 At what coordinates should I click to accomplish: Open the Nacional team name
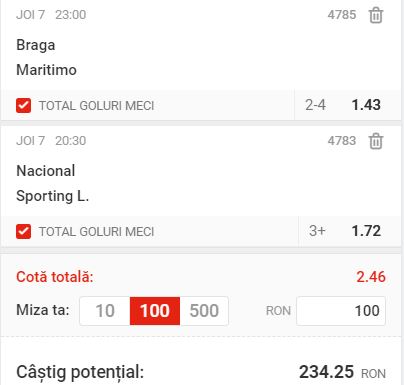pyautogui.click(x=46, y=171)
